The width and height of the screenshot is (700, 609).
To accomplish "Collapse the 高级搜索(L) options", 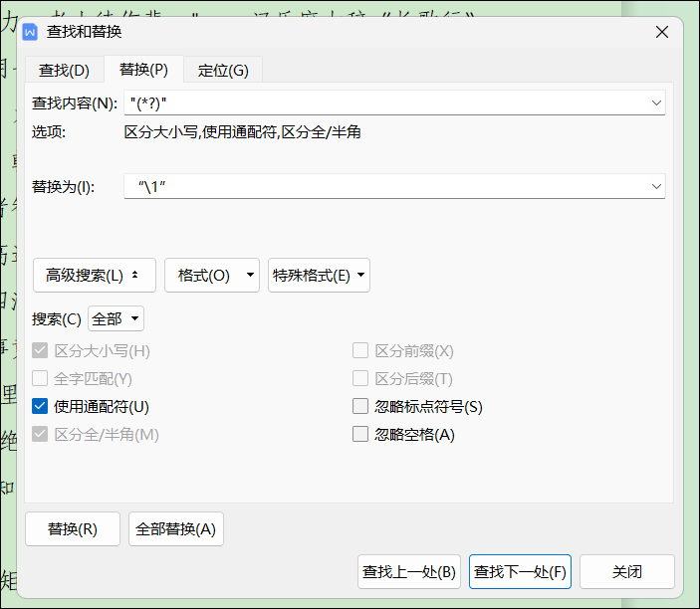I will [94, 276].
